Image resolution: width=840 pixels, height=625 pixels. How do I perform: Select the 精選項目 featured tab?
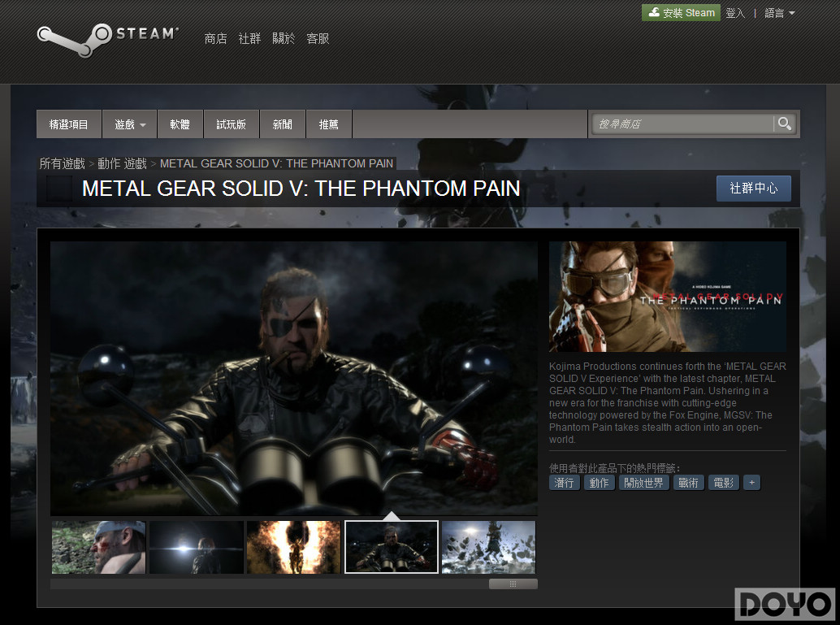pos(68,124)
